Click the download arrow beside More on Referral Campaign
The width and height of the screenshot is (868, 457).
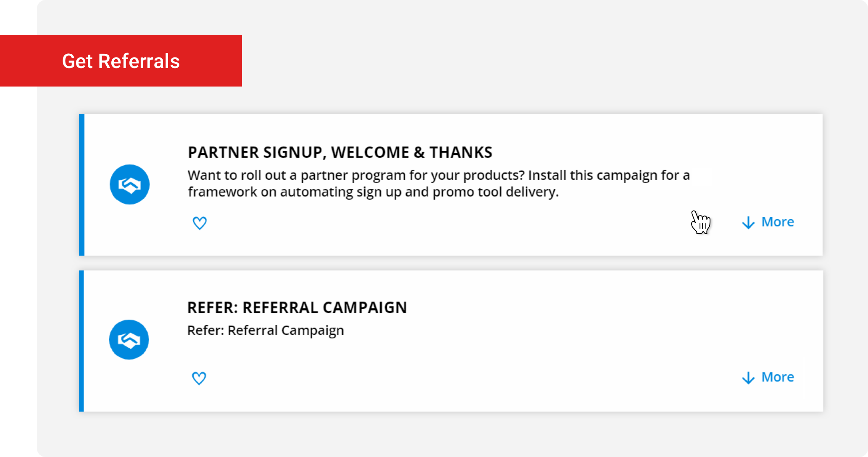tap(748, 378)
